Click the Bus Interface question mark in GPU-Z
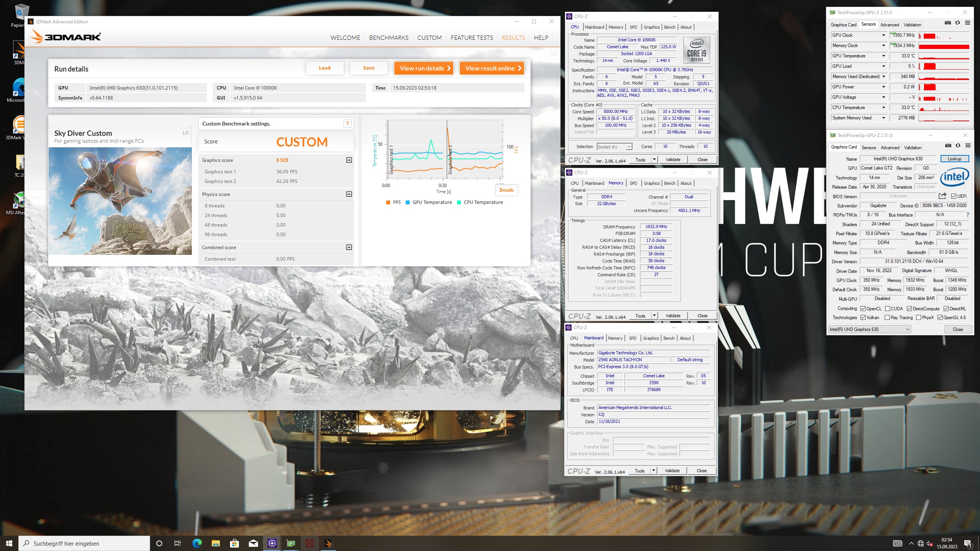The image size is (980, 551). pyautogui.click(x=968, y=215)
